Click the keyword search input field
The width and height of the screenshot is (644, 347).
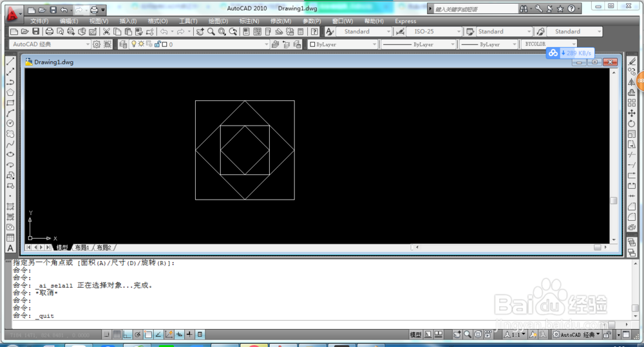click(476, 9)
